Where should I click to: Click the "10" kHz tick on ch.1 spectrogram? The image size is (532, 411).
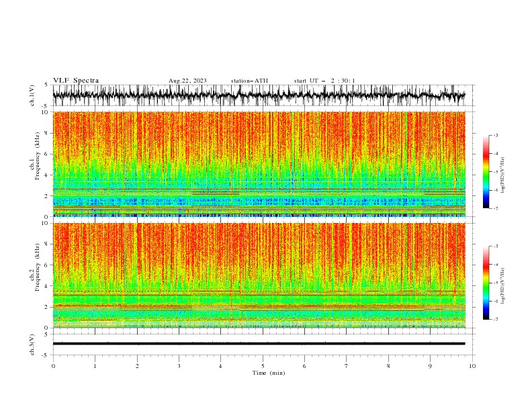coord(45,112)
